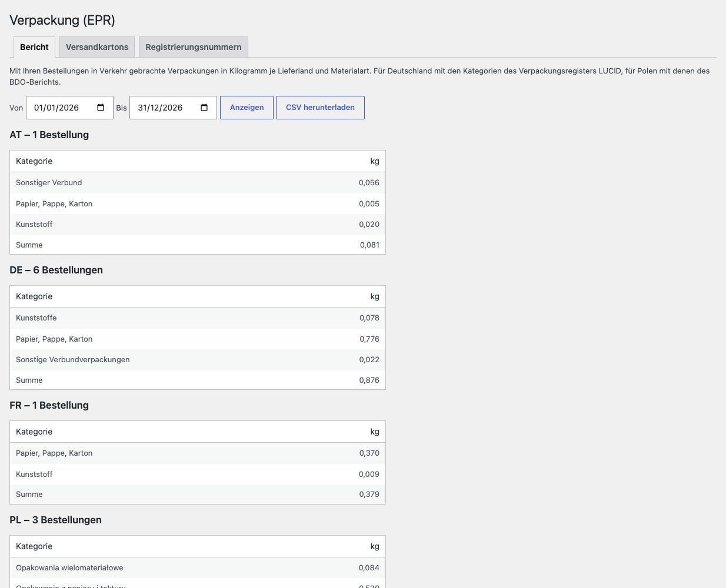The width and height of the screenshot is (726, 588).
Task: Click 'Kunststoff' in the FR table
Action: click(x=34, y=475)
